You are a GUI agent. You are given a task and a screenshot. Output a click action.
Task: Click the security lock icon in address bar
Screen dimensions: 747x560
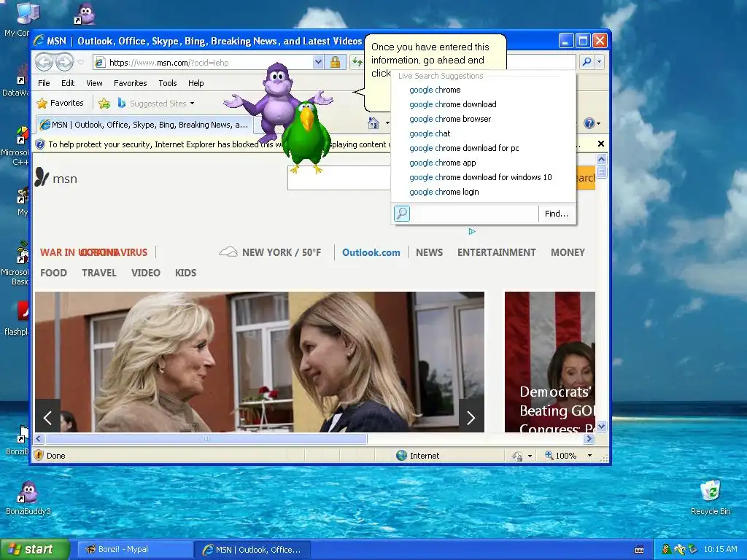click(336, 62)
